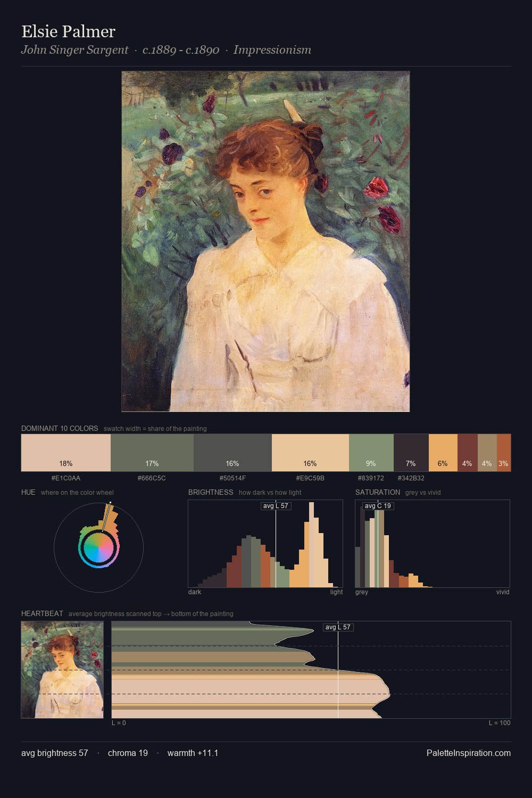Click 'avg brightness 57' in the footer
This screenshot has height=798, width=532.
click(55, 753)
